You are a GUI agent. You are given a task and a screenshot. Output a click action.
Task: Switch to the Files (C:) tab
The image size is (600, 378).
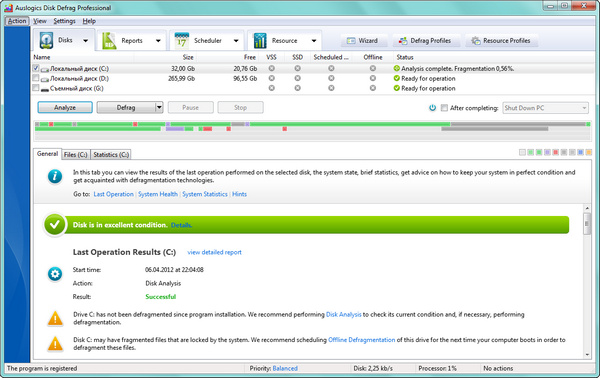(x=75, y=155)
